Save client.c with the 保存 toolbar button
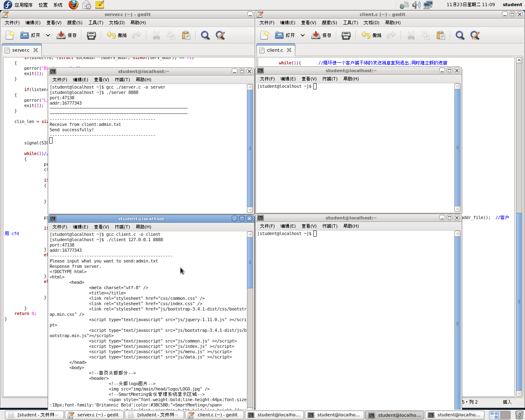 coord(322,35)
